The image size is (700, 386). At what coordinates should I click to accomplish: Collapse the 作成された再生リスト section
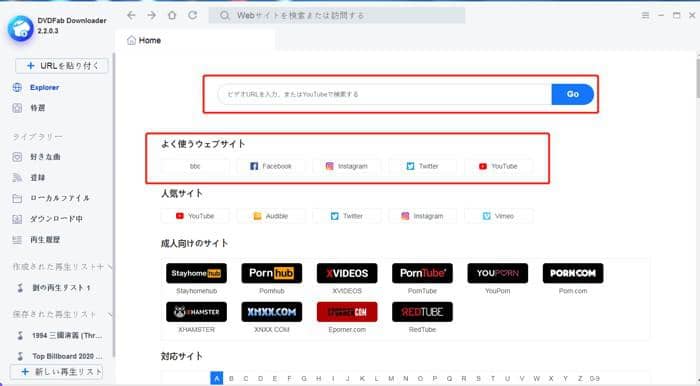click(x=110, y=267)
